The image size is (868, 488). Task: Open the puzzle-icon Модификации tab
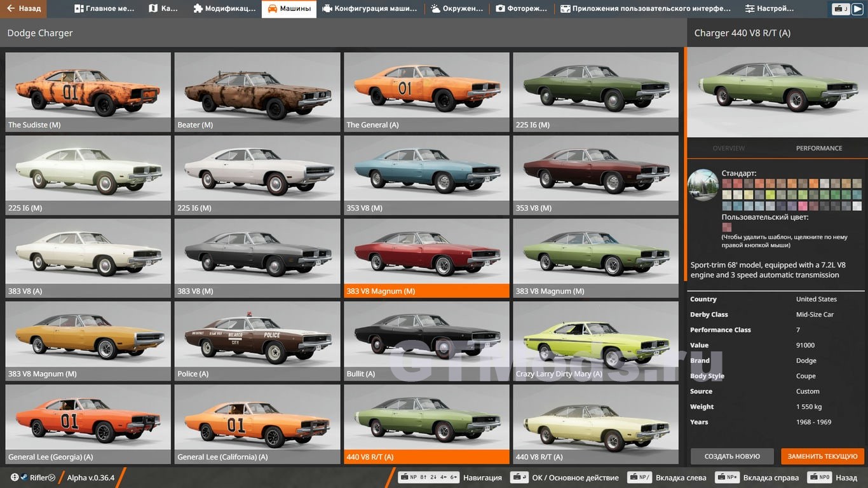click(x=224, y=9)
